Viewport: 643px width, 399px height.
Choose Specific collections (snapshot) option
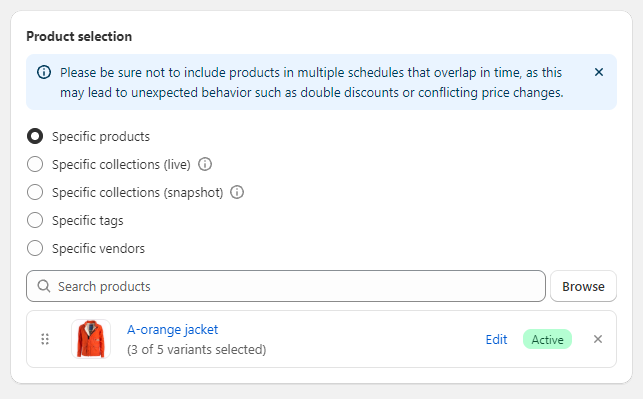(x=35, y=192)
